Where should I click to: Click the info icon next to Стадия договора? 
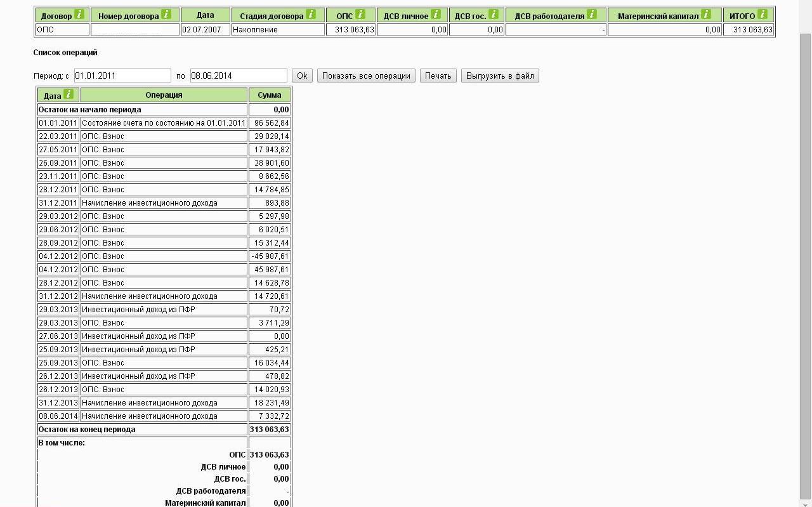pyautogui.click(x=311, y=14)
